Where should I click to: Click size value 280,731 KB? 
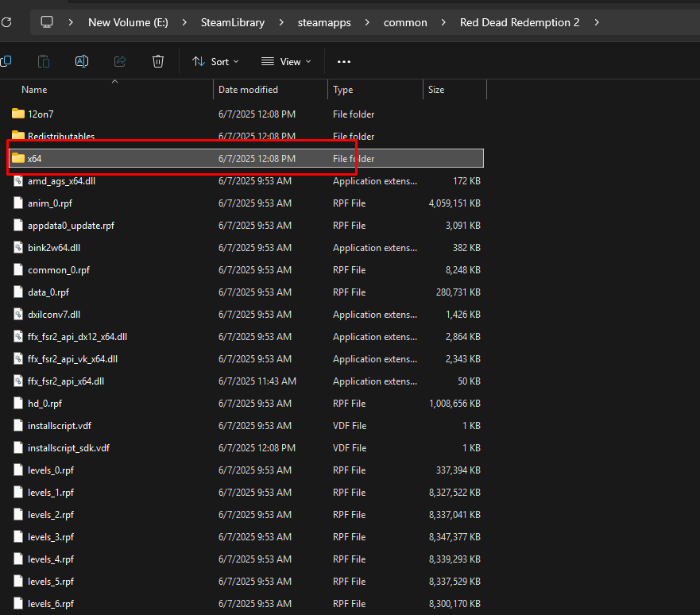pos(458,292)
